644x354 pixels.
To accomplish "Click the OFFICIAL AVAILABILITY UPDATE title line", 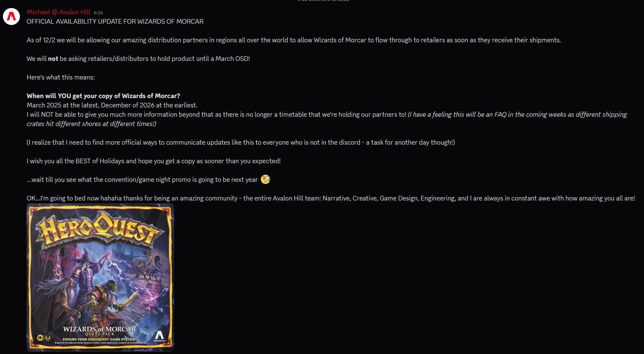I will coord(115,21).
